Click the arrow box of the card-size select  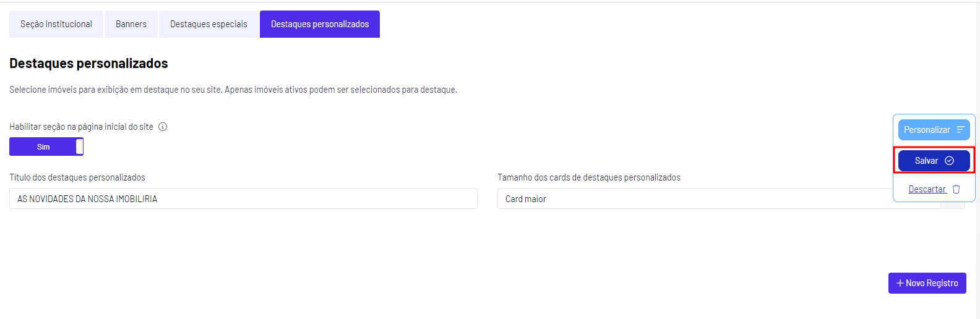coord(953,205)
